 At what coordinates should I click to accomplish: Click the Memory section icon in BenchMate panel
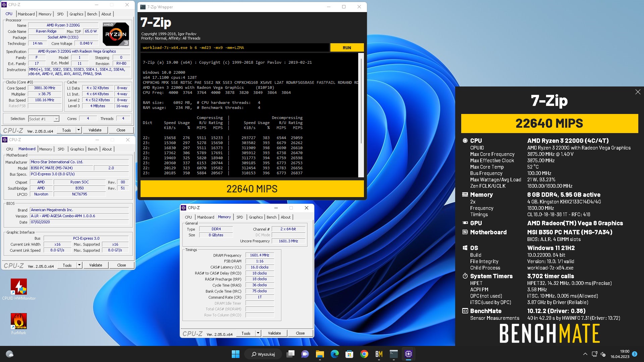pos(465,194)
